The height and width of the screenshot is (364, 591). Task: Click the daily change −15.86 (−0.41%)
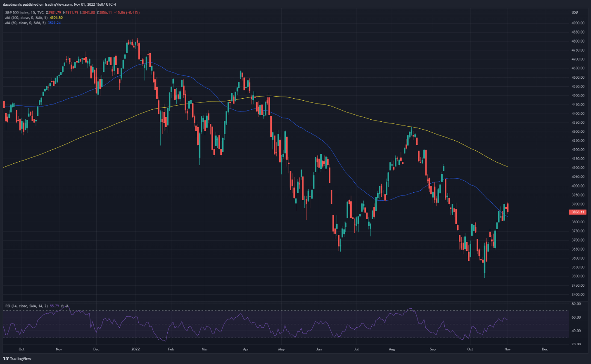(127, 12)
